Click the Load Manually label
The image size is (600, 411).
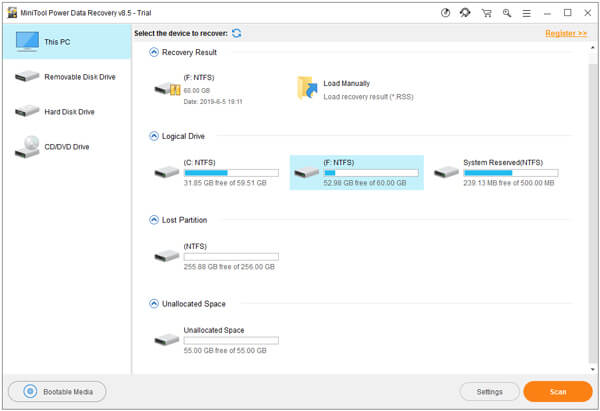pyautogui.click(x=347, y=83)
